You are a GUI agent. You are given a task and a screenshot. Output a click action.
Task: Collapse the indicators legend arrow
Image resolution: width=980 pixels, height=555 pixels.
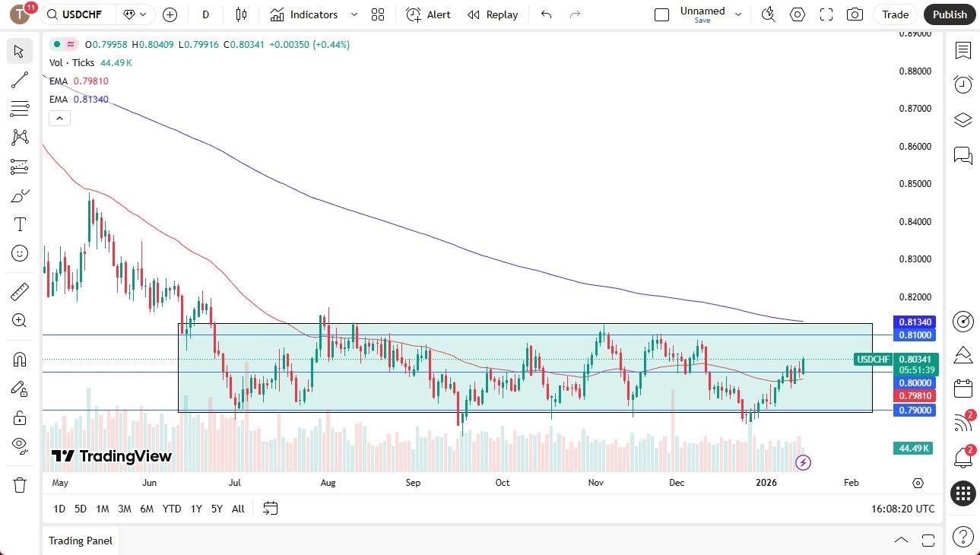click(59, 118)
